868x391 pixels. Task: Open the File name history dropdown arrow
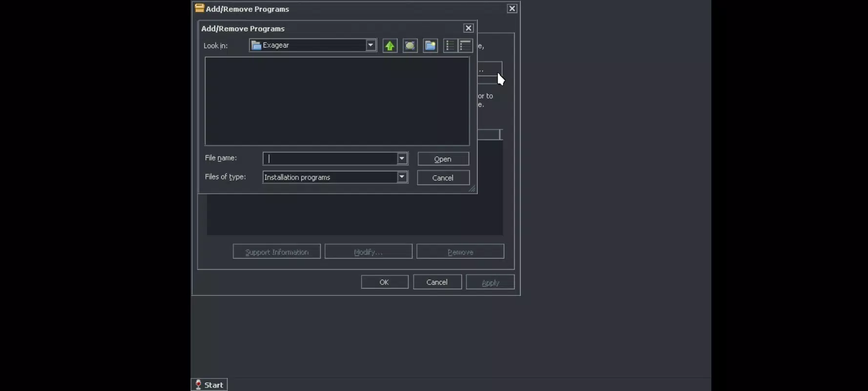point(401,158)
